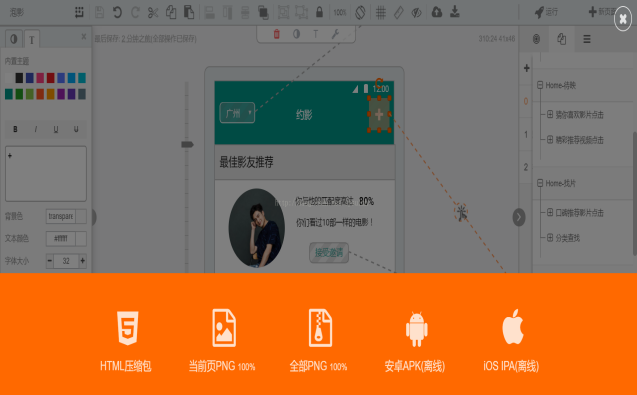Click the 接受邀请 button
The width and height of the screenshot is (637, 395).
(x=329, y=253)
